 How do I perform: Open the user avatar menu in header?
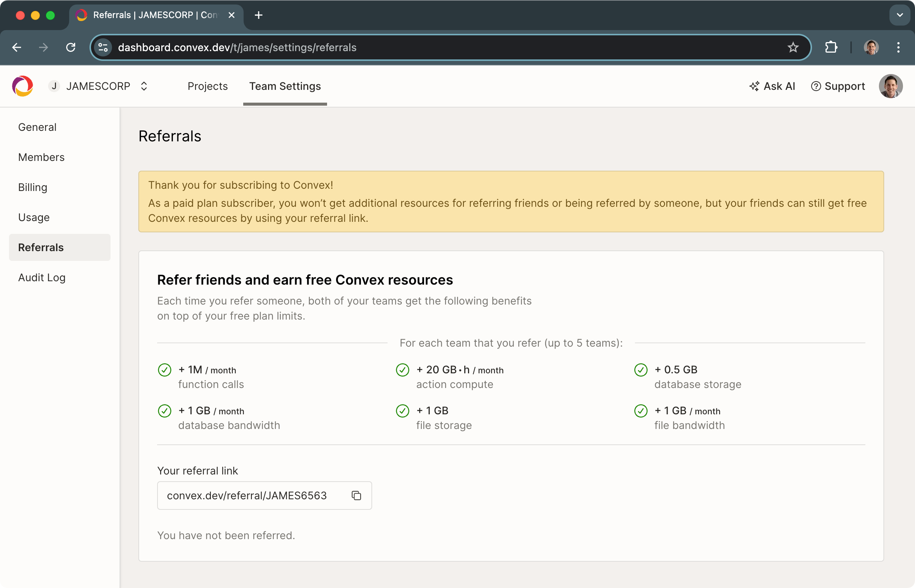coord(890,86)
